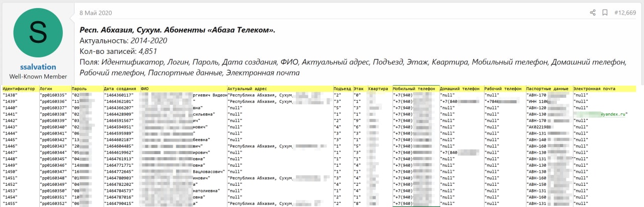Click identifier cell "1447"
This screenshot has width=644, height=207.
pyautogui.click(x=10, y=153)
